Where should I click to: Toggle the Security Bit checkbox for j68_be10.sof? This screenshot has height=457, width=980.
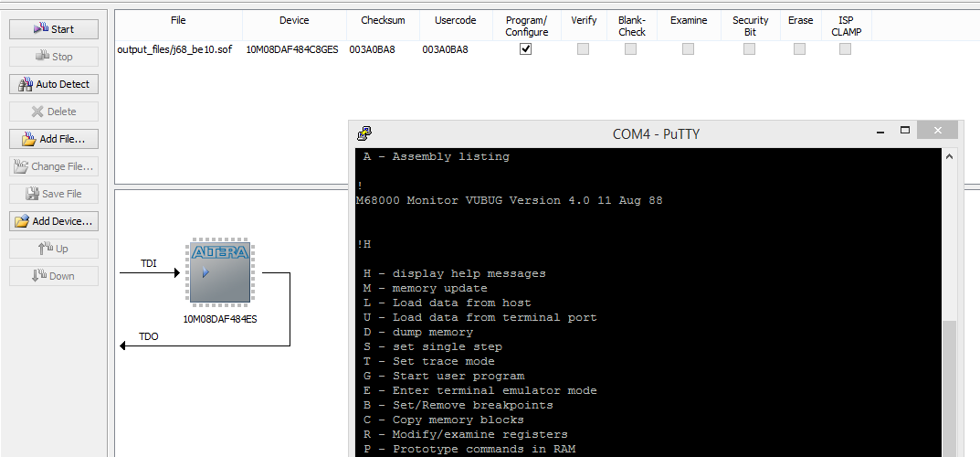click(749, 48)
